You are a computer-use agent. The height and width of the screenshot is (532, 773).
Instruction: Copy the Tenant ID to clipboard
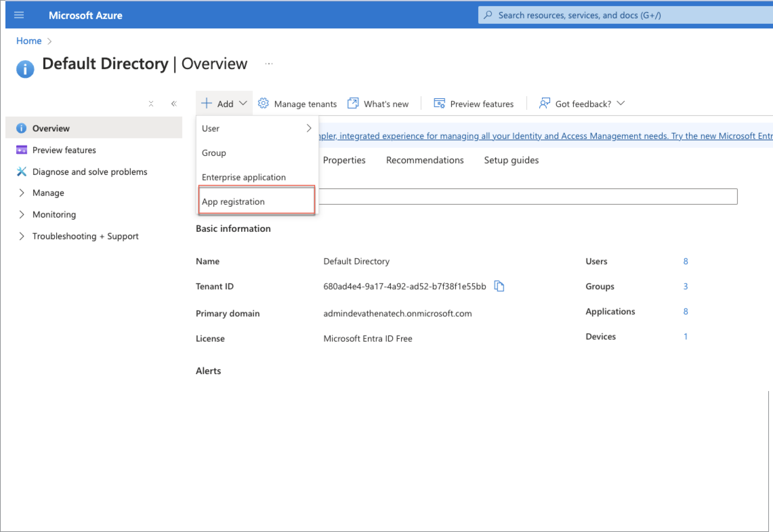(499, 286)
